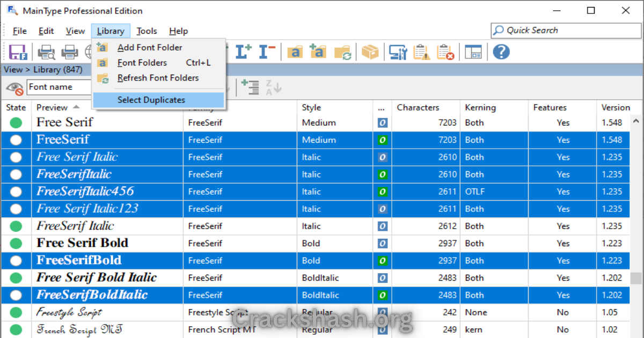644x338 pixels.
Task: Toggle the state circle of the FreeSerifItalic row
Action: point(16,174)
